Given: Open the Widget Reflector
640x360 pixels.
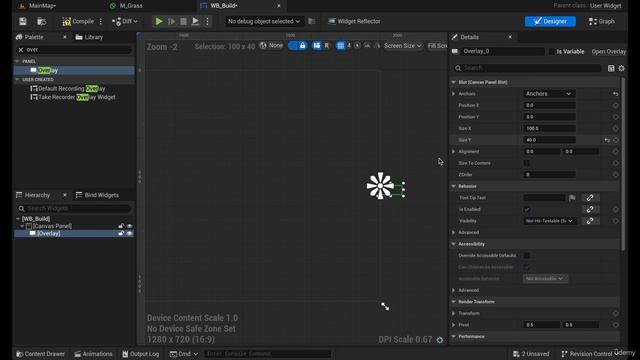Looking at the screenshot, I should click(x=354, y=21).
